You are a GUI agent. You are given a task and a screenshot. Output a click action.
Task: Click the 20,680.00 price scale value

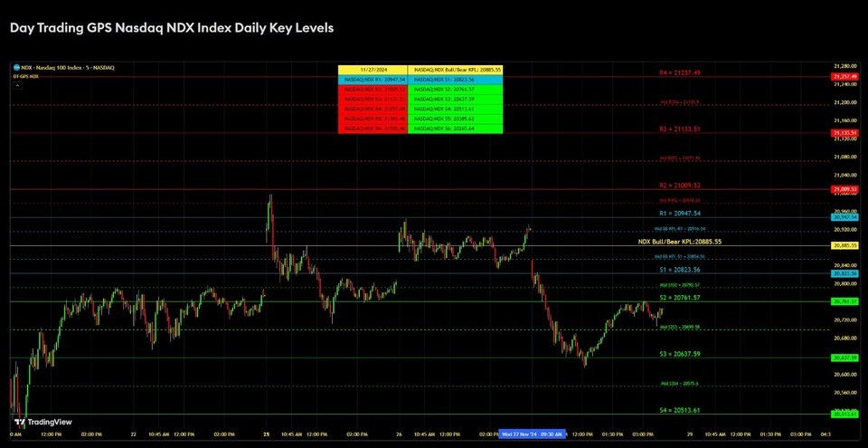844,338
